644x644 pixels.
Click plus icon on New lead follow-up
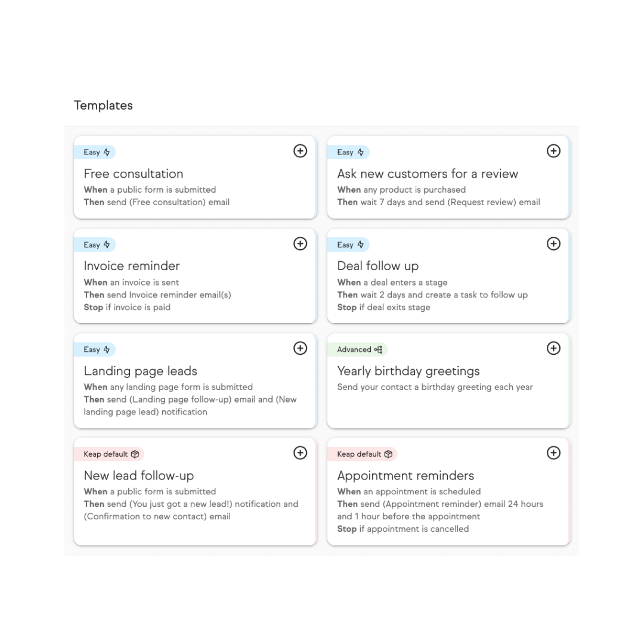tap(300, 453)
